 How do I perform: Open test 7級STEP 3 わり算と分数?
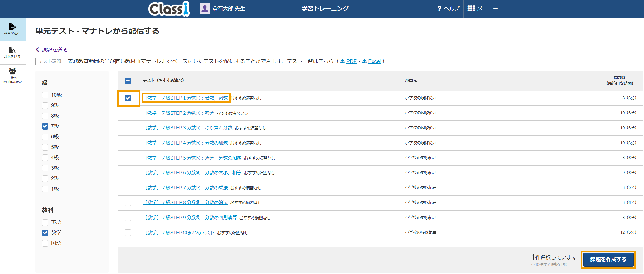click(x=188, y=128)
